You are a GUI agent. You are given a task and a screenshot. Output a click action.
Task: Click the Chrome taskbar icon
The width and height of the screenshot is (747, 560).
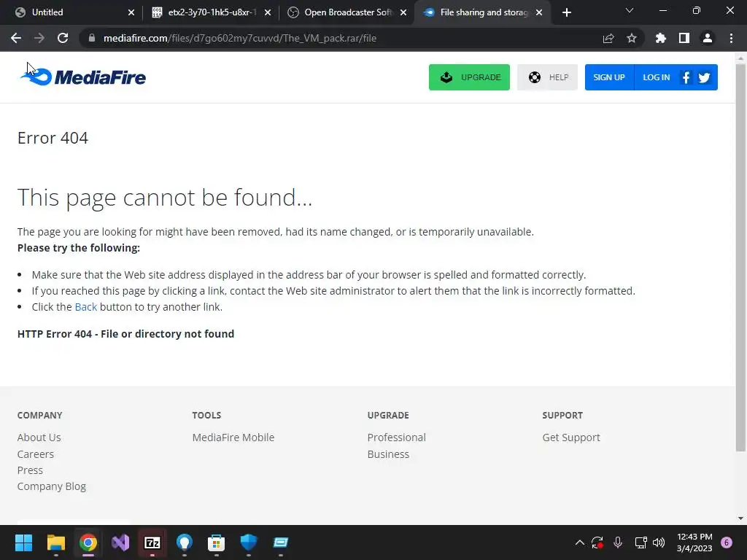pos(88,542)
